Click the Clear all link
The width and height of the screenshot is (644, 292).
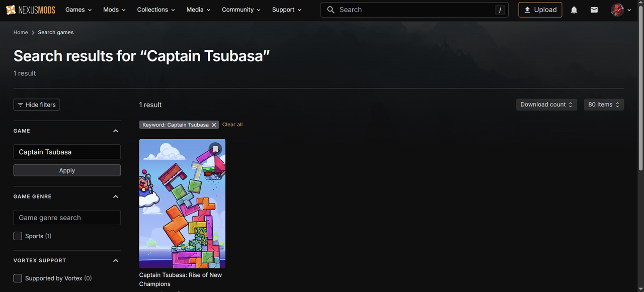click(x=232, y=125)
